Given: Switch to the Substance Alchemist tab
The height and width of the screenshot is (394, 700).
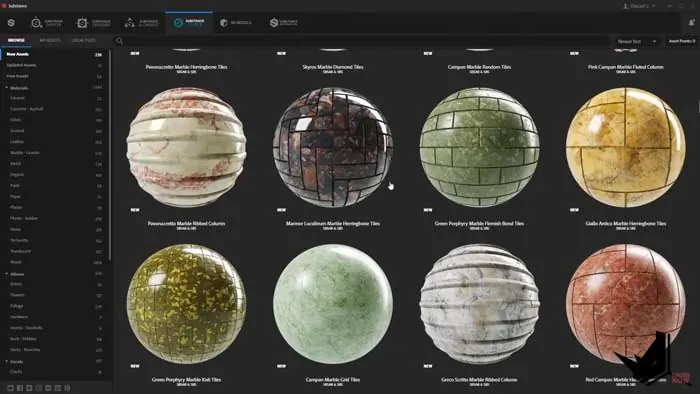Looking at the screenshot, I should click(x=142, y=22).
